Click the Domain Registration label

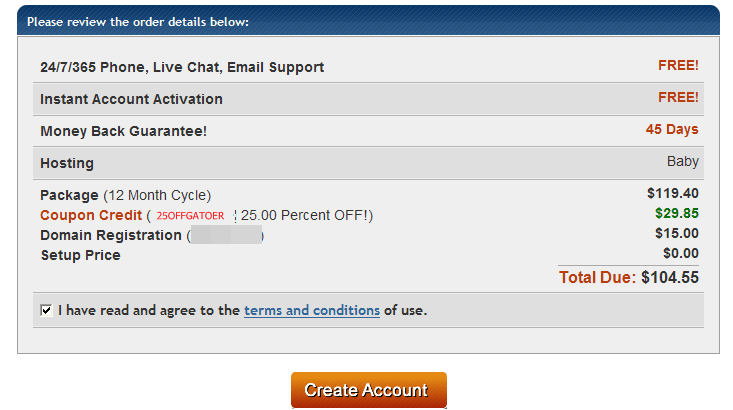(x=111, y=235)
